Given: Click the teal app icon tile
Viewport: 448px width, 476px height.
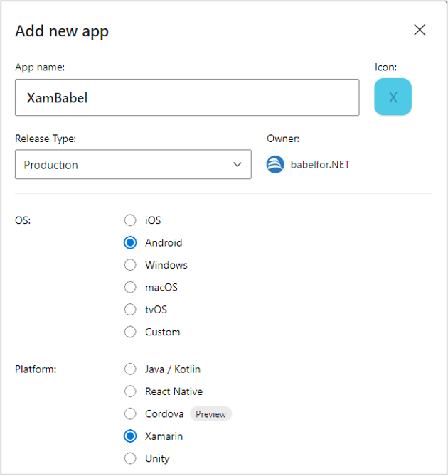Looking at the screenshot, I should 393,97.
